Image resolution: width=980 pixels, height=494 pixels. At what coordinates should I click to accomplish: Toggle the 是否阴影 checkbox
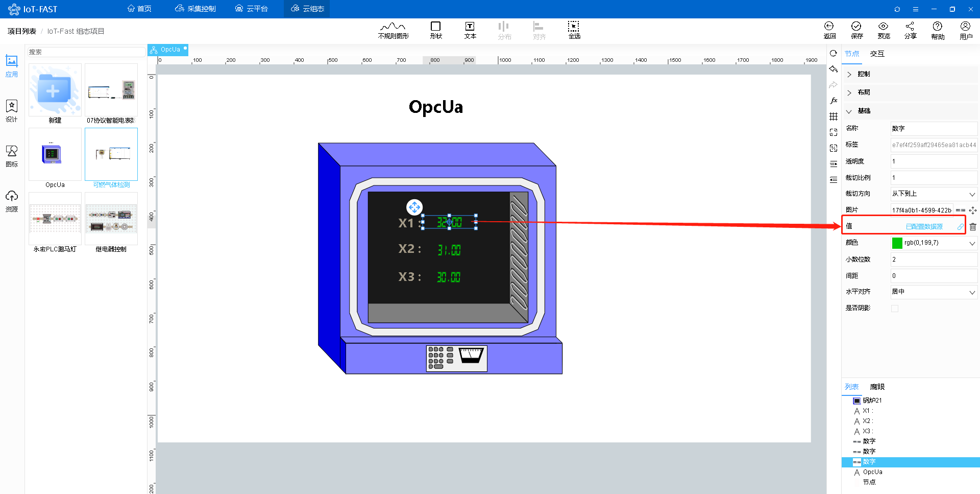pyautogui.click(x=895, y=309)
